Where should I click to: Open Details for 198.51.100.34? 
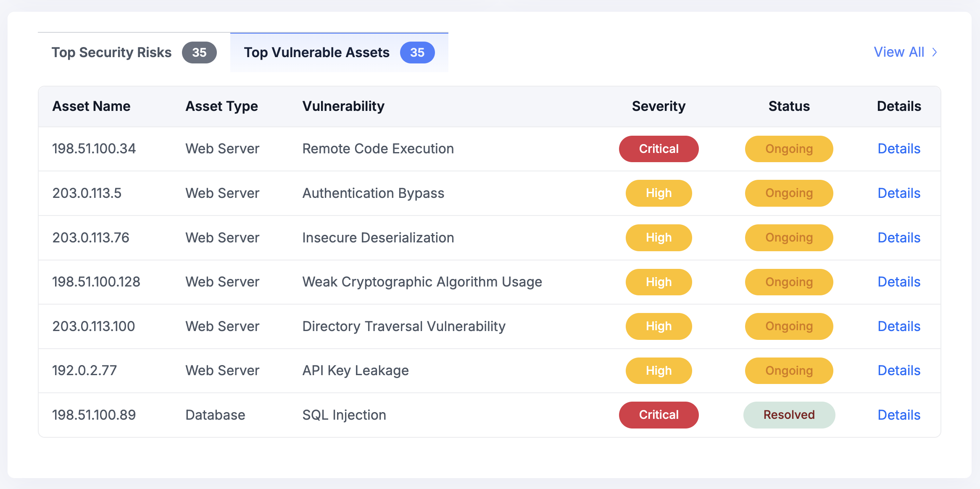pos(898,148)
